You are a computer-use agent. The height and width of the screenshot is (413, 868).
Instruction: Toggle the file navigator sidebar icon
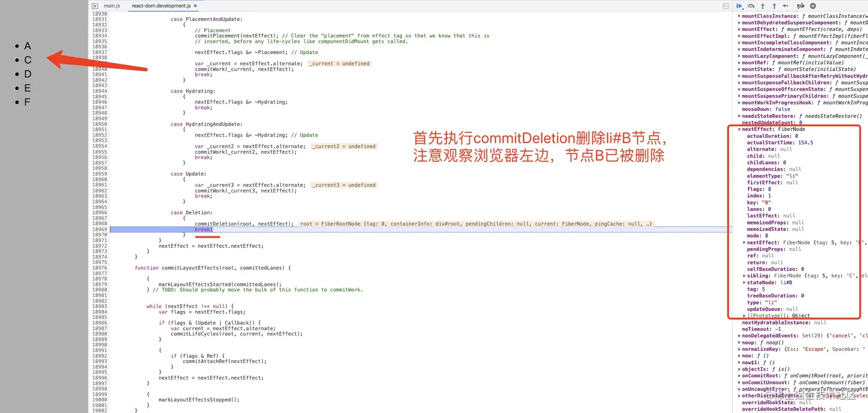point(94,6)
